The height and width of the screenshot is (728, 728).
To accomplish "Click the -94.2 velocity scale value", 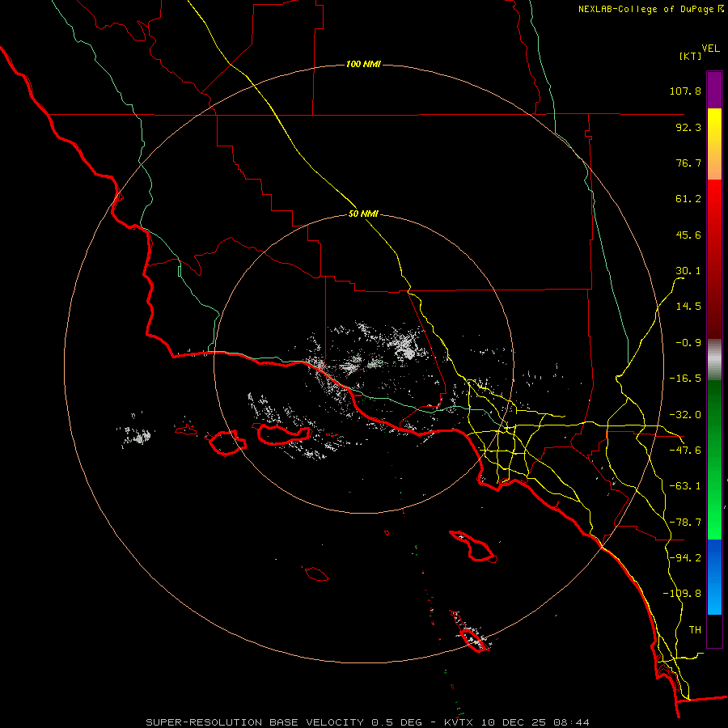I will [x=685, y=558].
